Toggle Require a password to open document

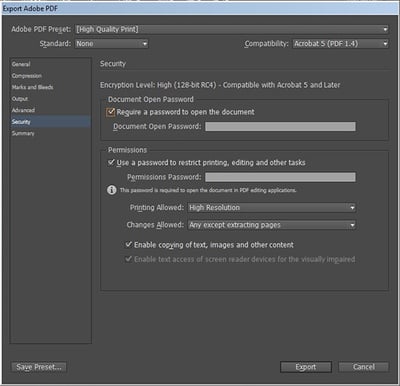click(x=111, y=112)
